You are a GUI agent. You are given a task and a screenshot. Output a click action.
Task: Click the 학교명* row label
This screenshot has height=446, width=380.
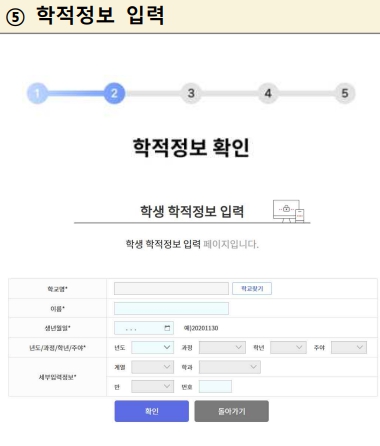tap(57, 289)
